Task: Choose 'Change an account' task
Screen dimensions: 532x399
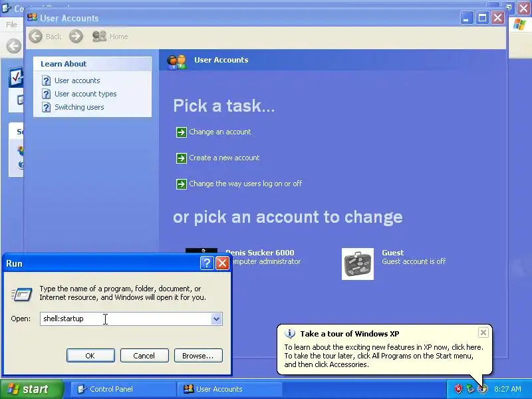Action: [x=220, y=132]
